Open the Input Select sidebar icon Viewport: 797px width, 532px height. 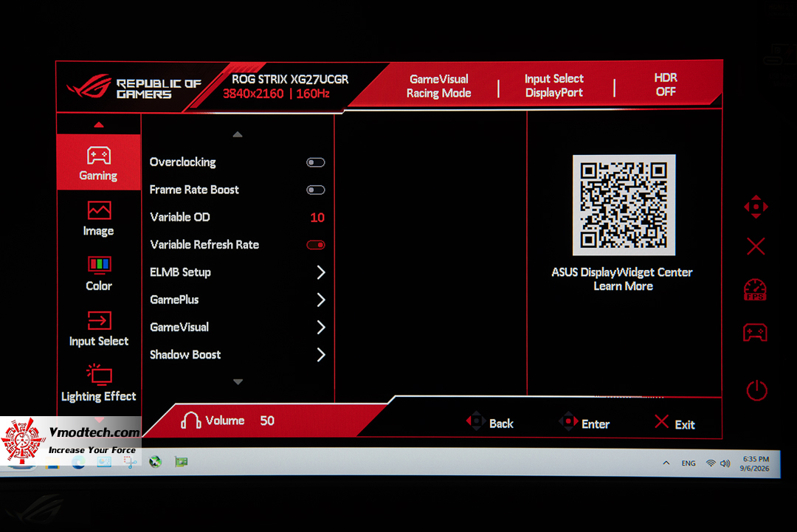point(99,321)
